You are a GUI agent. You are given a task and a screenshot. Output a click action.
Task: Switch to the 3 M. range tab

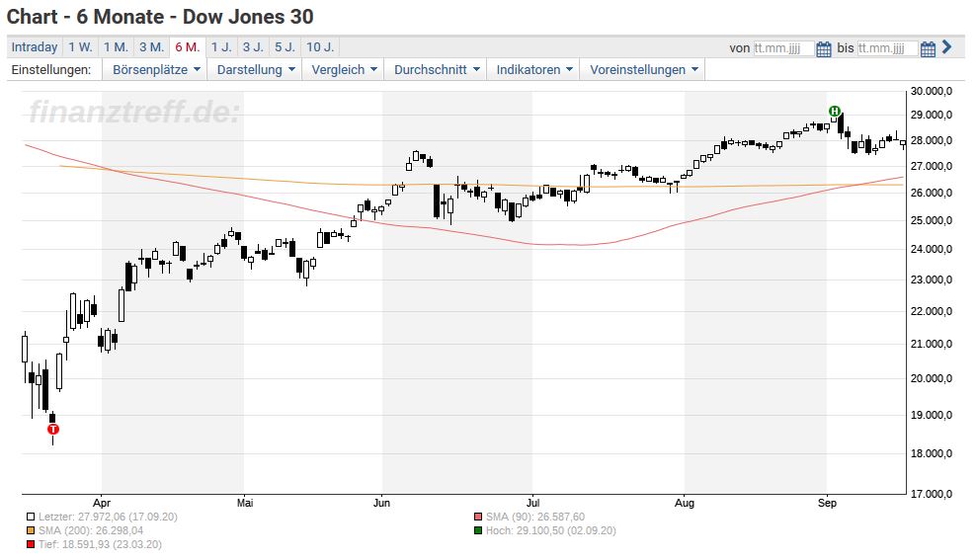pyautogui.click(x=151, y=47)
